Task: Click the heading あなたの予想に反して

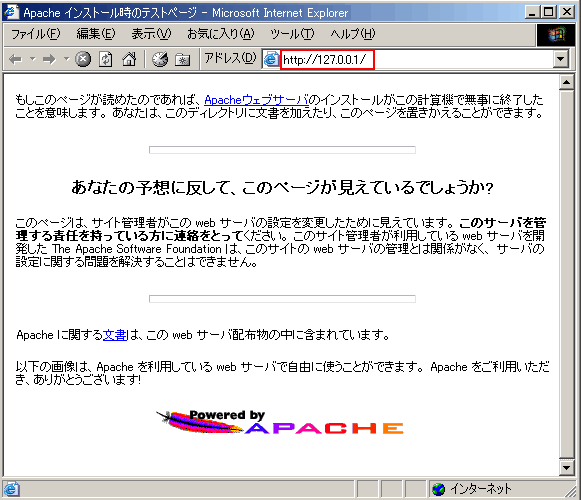Action: [282, 187]
